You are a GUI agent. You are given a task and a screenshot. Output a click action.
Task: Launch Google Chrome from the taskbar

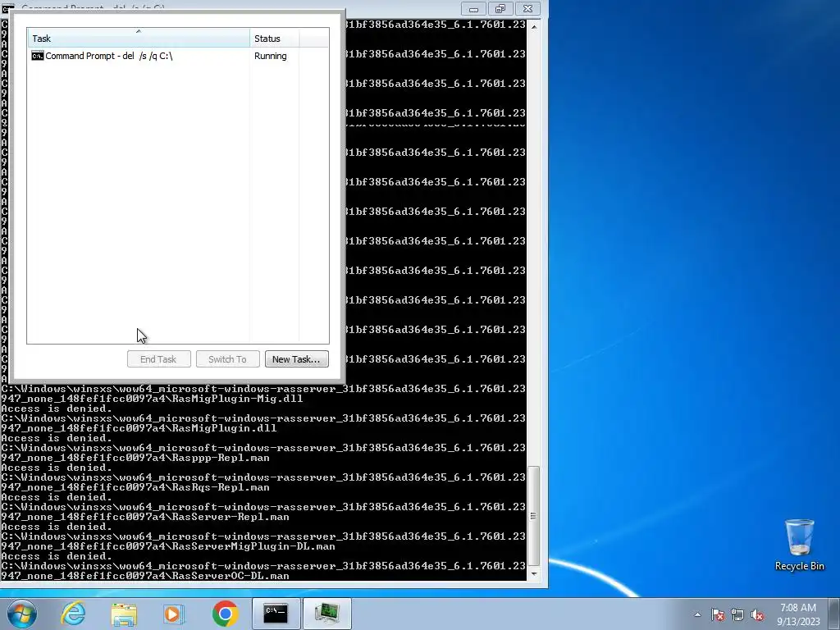pyautogui.click(x=225, y=614)
